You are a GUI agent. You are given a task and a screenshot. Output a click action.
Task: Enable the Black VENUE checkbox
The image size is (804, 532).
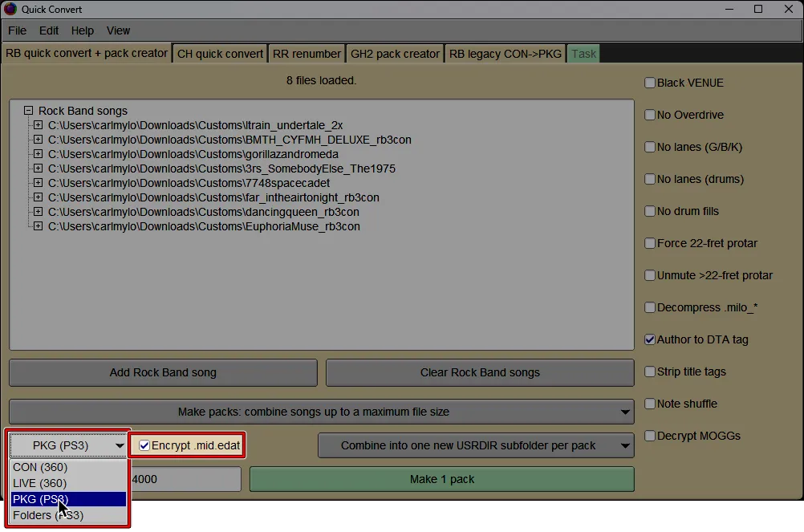[x=650, y=83]
